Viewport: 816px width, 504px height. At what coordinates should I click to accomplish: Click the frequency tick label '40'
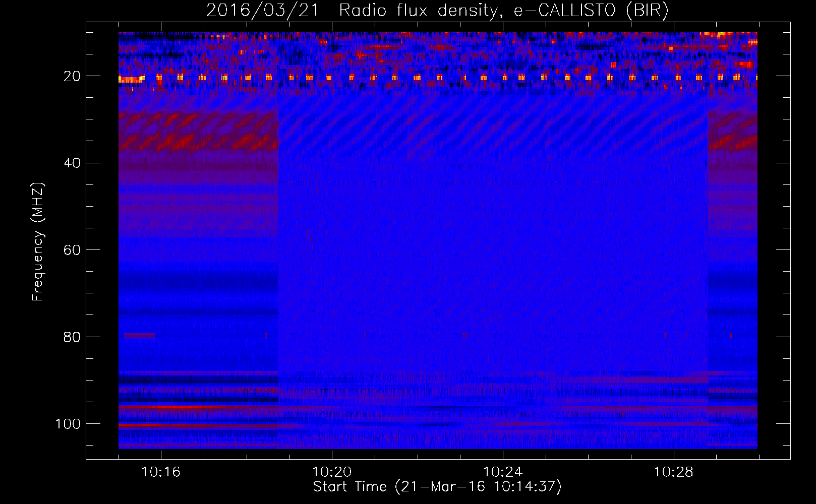pyautogui.click(x=72, y=163)
